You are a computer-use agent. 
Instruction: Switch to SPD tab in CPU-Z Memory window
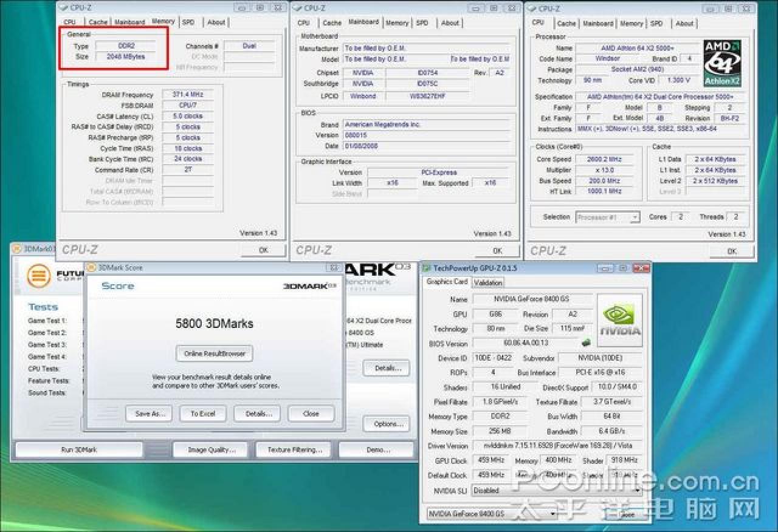tap(188, 22)
